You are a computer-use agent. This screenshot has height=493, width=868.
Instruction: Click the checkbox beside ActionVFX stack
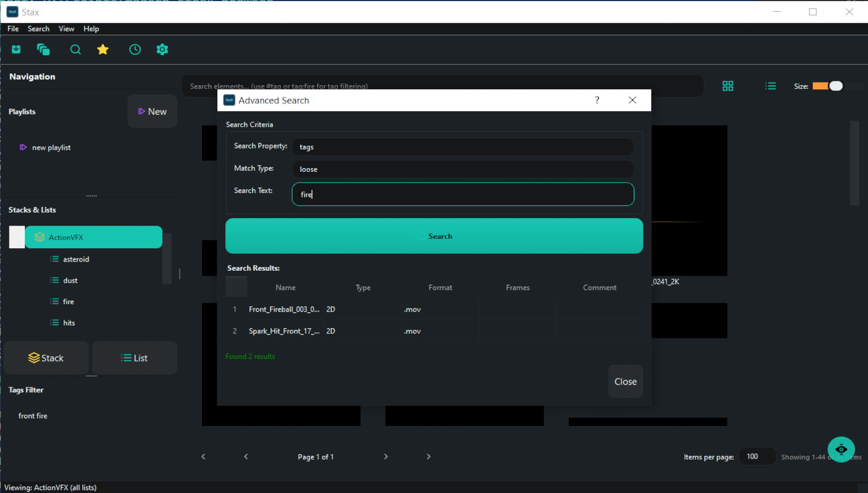pyautogui.click(x=17, y=237)
